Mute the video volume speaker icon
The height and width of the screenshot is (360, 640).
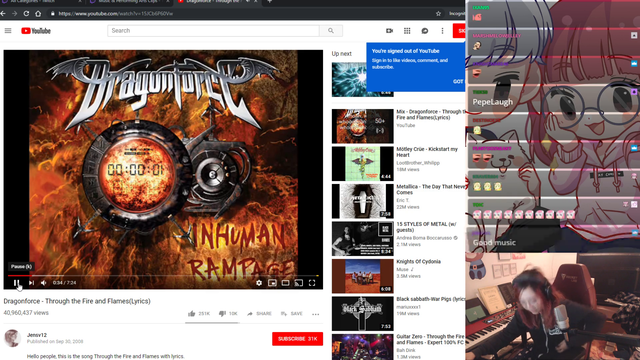(x=44, y=282)
